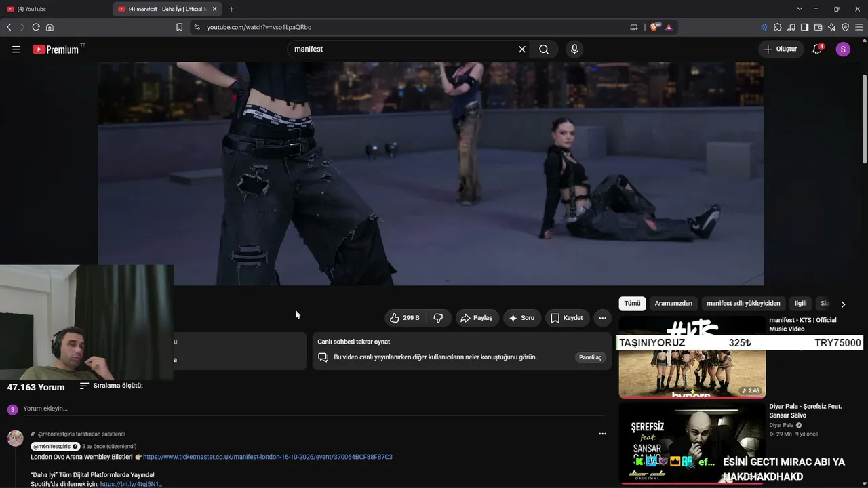Open the manifest - KTS video thumbnail

click(692, 357)
